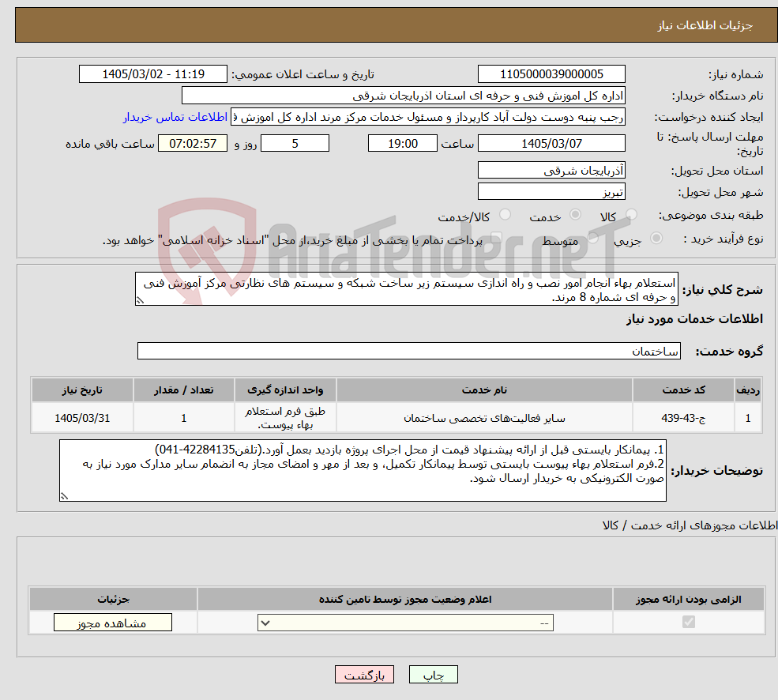
Task: Click the کد خدمت column header
Action: click(x=683, y=390)
